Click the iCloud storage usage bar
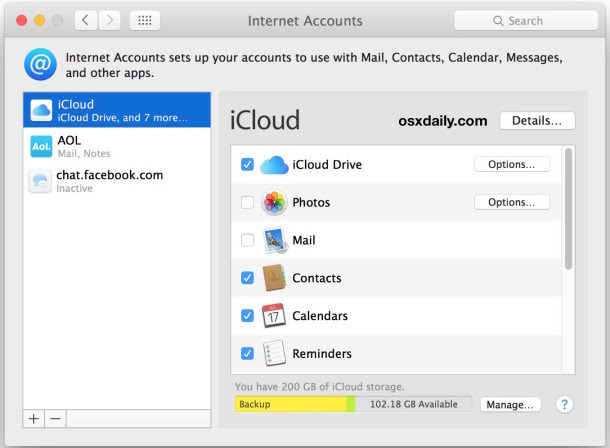This screenshot has height=448, width=610. (x=353, y=404)
